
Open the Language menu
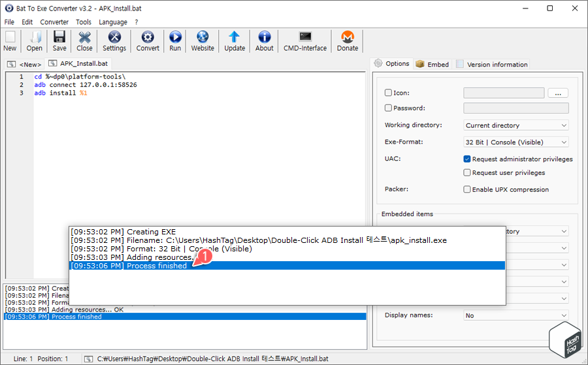(113, 22)
